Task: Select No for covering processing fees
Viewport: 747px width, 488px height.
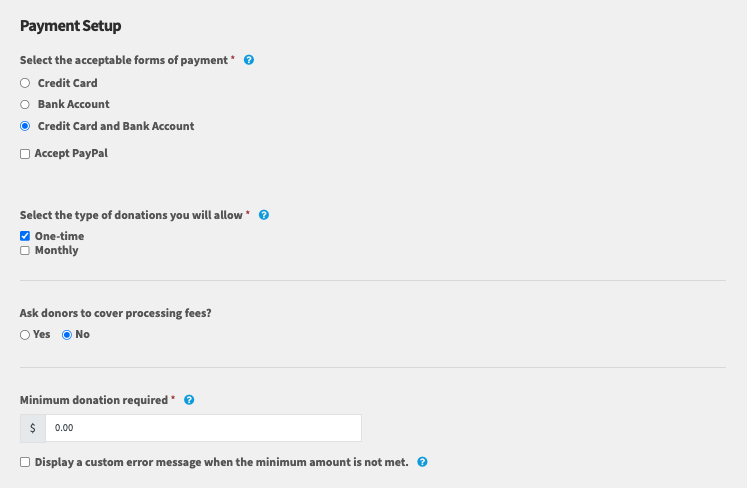Action: click(x=67, y=335)
